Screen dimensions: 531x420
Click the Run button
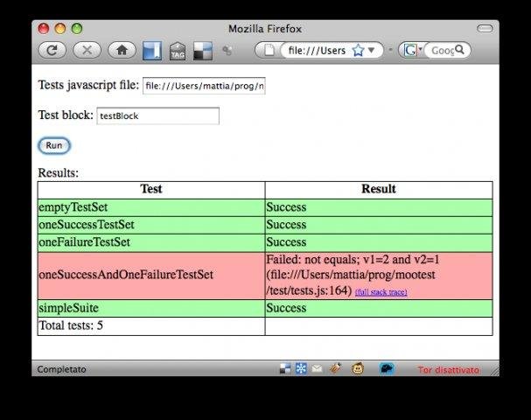click(x=54, y=145)
